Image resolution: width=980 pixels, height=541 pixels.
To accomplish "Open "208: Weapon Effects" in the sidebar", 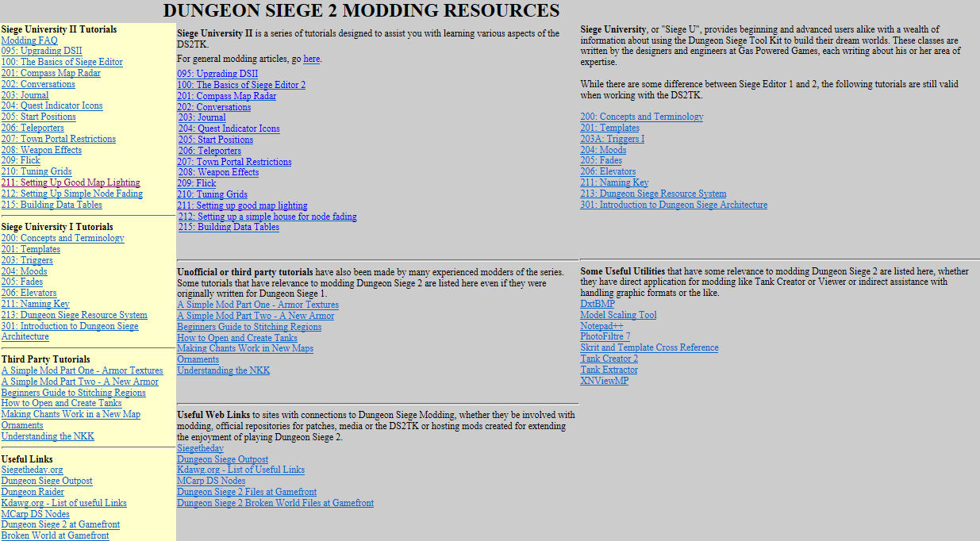I will pyautogui.click(x=41, y=150).
